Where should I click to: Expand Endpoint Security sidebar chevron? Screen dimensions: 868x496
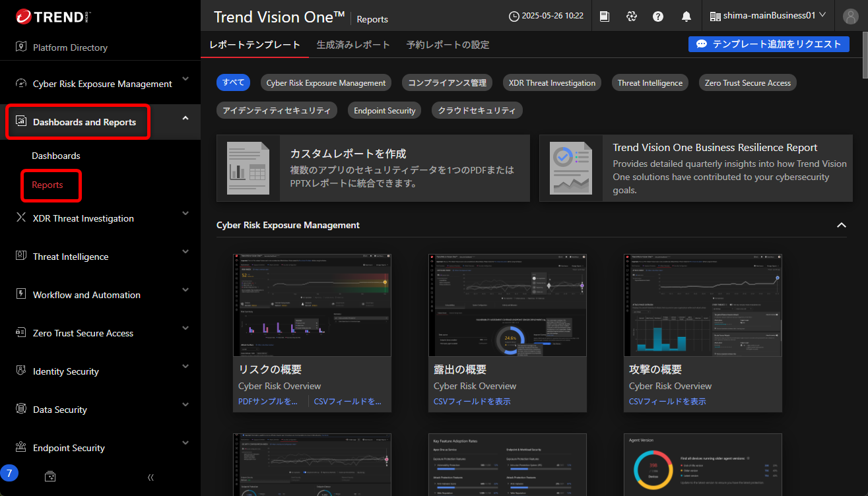point(185,443)
